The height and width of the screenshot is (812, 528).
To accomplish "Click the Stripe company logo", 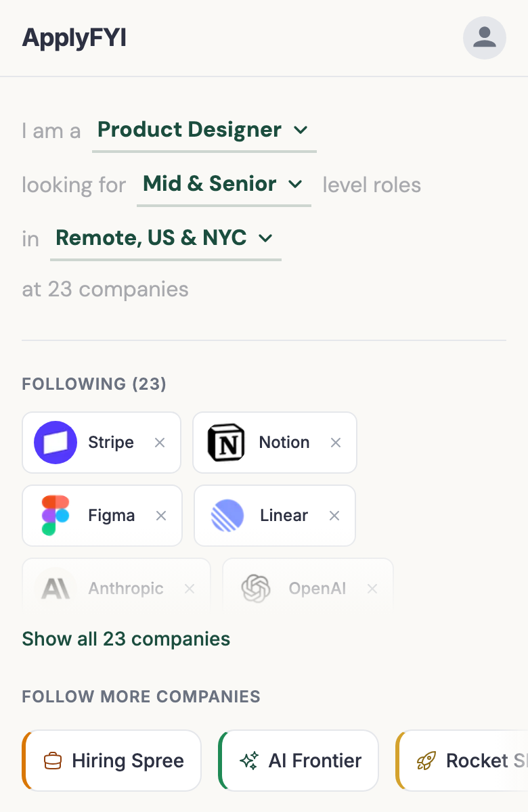I will [55, 443].
